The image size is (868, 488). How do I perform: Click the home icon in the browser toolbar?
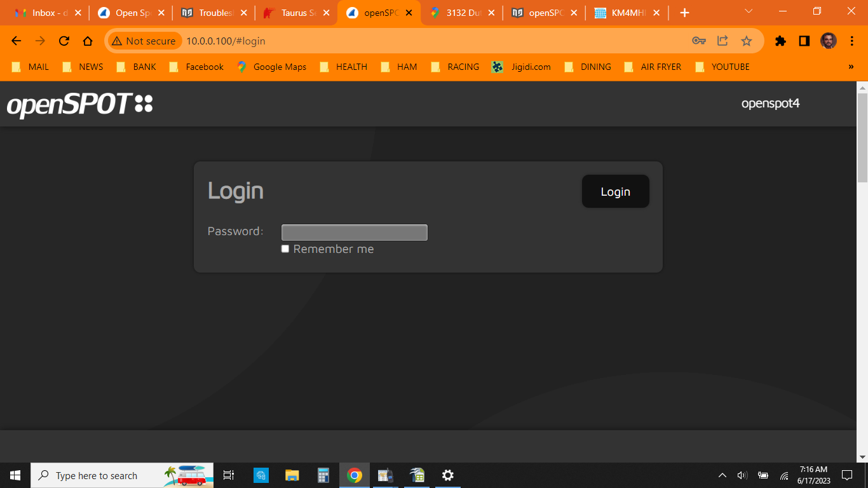88,40
